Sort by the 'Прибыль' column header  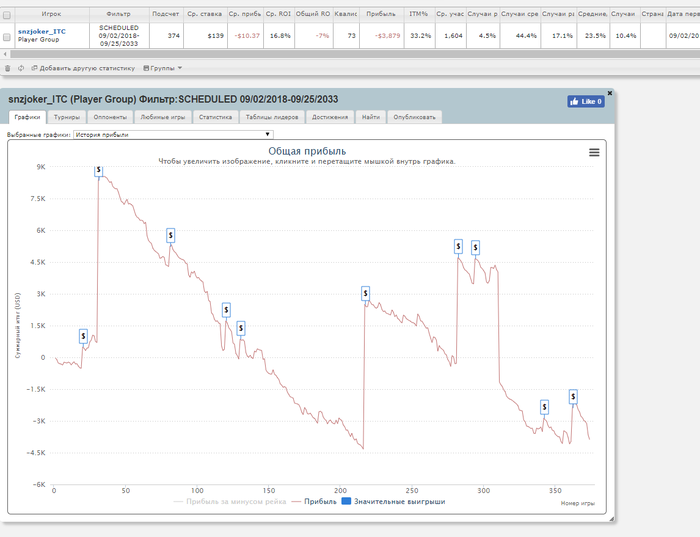[x=381, y=14]
